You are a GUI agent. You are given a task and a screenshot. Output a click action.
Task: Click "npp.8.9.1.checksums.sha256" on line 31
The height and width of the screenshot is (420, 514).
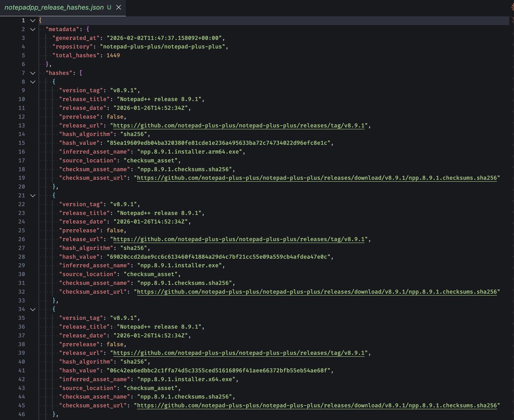click(185, 283)
